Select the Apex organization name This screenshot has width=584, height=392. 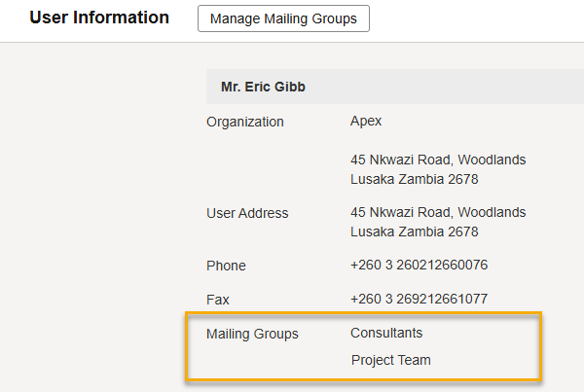366,122
